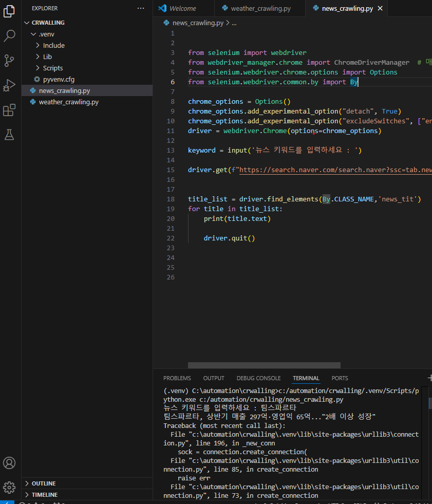Click 'raise err' line in terminal
The width and height of the screenshot is (432, 504).
pyautogui.click(x=194, y=478)
